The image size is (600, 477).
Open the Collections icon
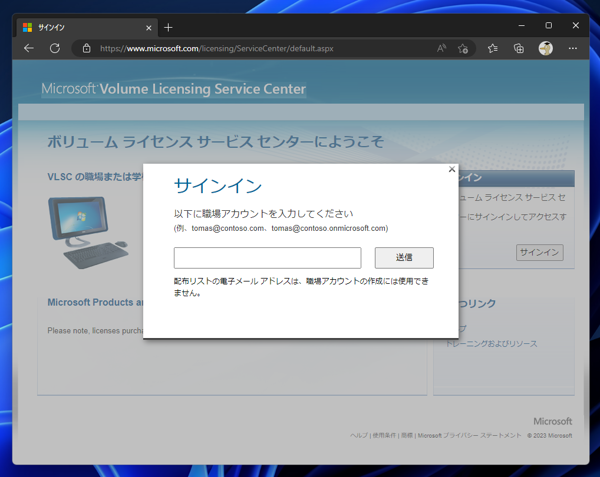(518, 48)
